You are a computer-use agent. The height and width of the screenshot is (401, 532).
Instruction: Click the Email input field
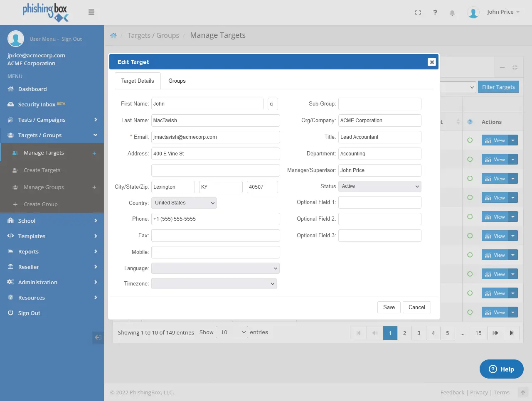215,137
